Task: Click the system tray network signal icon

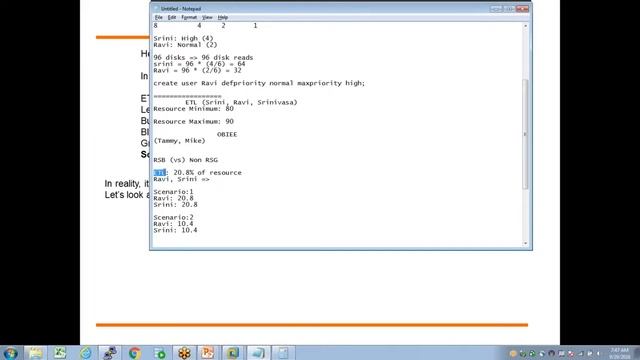Action: click(x=580, y=353)
